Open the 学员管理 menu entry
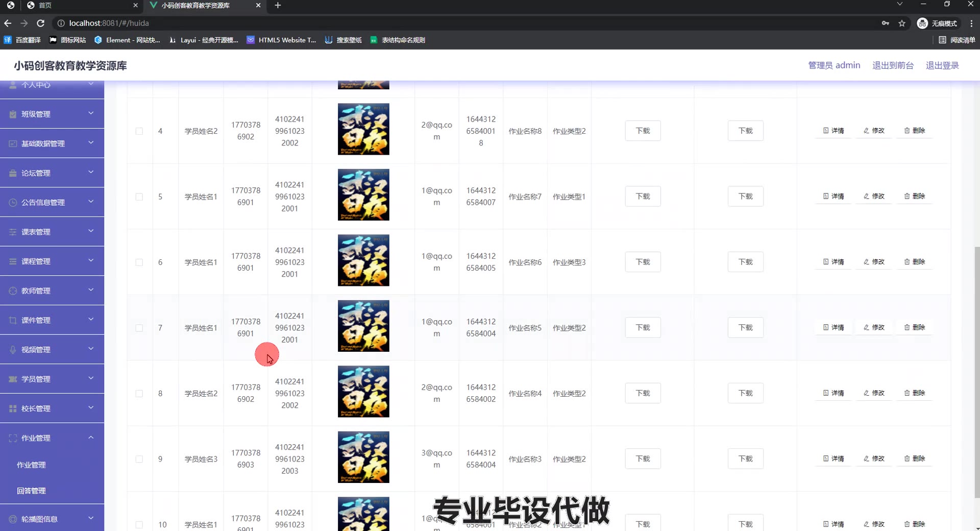The image size is (980, 531). point(52,379)
